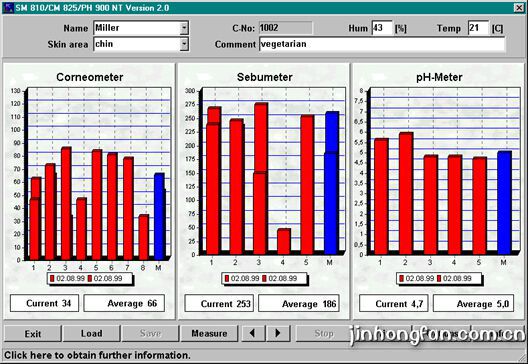
Task: Click the Hum percentage input field
Action: 382,28
